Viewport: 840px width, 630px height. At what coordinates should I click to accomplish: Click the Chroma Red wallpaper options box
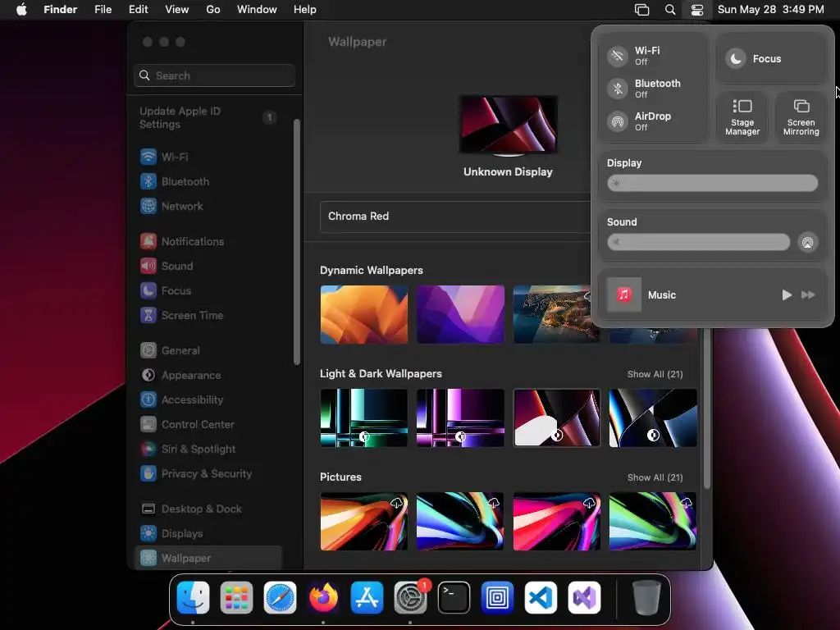pyautogui.click(x=455, y=217)
